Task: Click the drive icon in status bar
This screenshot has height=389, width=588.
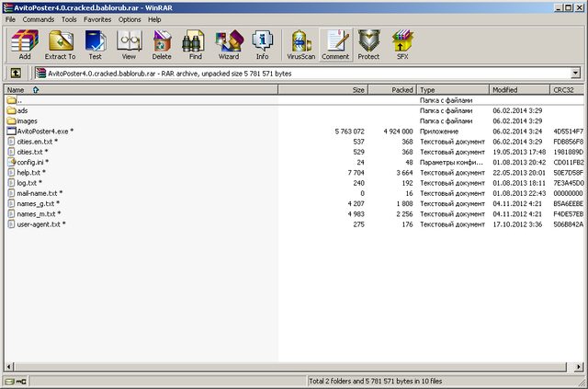Action: [10, 382]
